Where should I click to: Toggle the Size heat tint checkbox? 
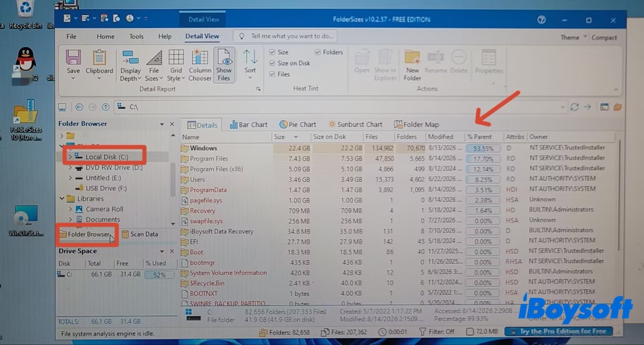point(272,52)
